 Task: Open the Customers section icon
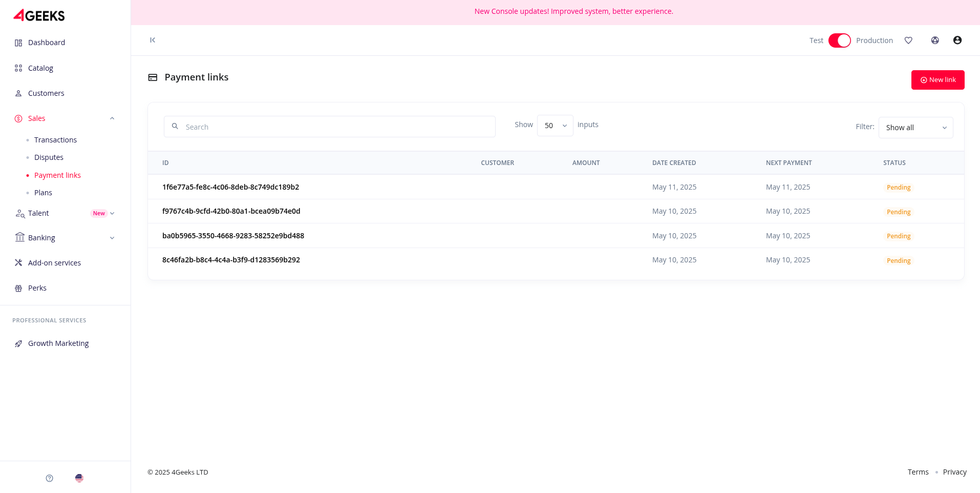coord(18,93)
